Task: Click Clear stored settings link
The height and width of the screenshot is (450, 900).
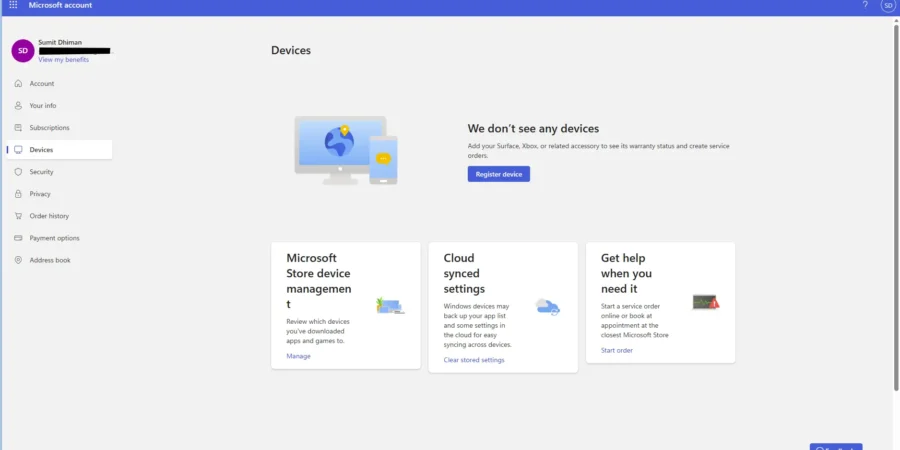Action: (474, 360)
